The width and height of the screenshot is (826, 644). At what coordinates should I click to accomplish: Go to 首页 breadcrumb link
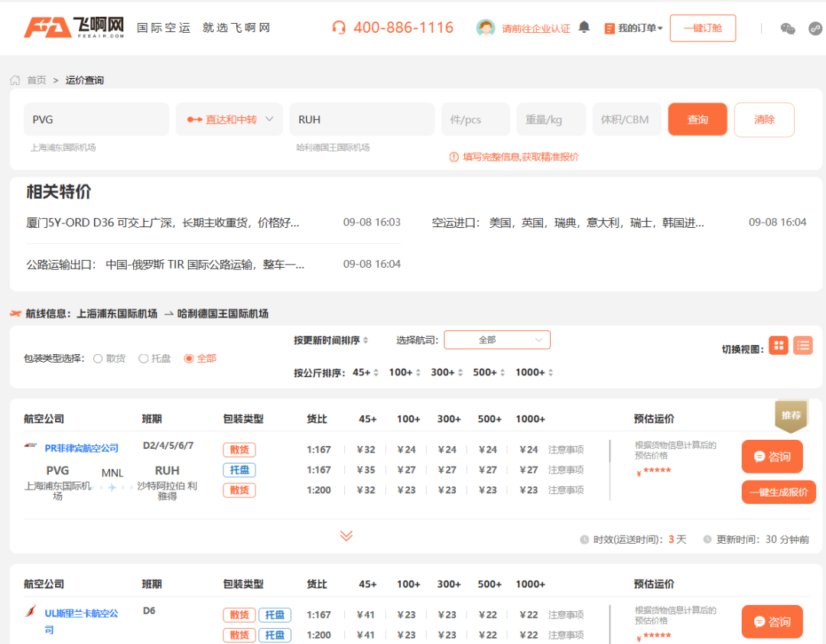coord(37,80)
